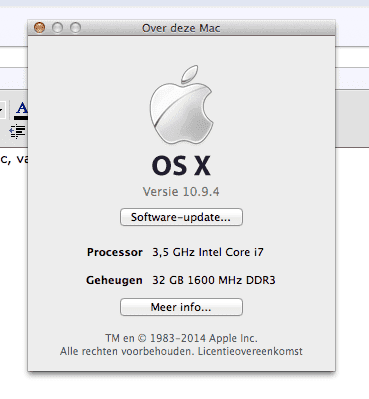Click the Geheugen label

[114, 280]
